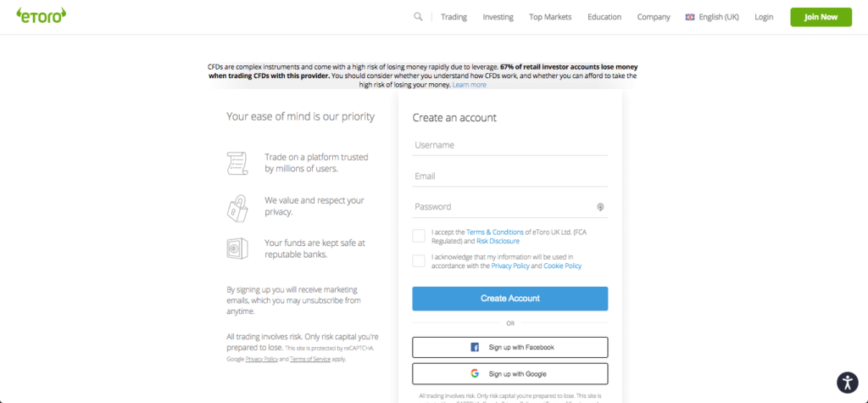The image size is (868, 403).
Task: Open the Education menu
Action: pyautogui.click(x=604, y=17)
